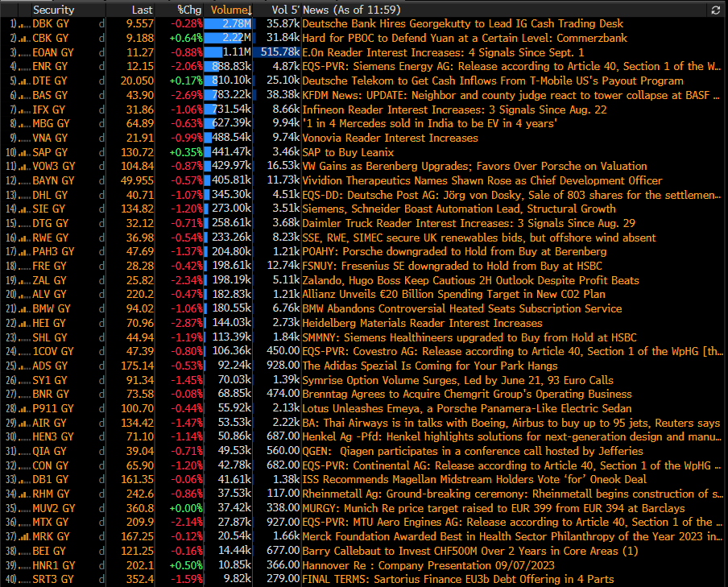This screenshot has width=728, height=587.
Task: Open mini chart icon for DHL GY
Action: [x=25, y=196]
